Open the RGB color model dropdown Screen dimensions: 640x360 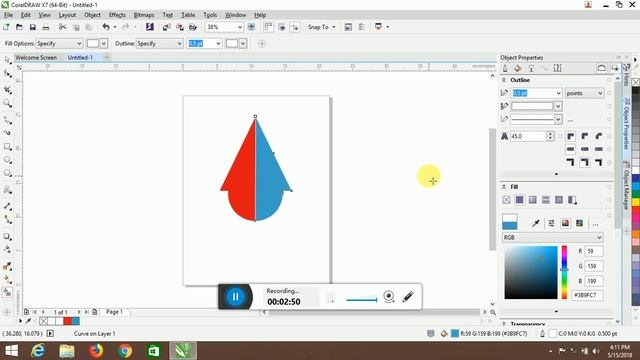tap(553, 237)
